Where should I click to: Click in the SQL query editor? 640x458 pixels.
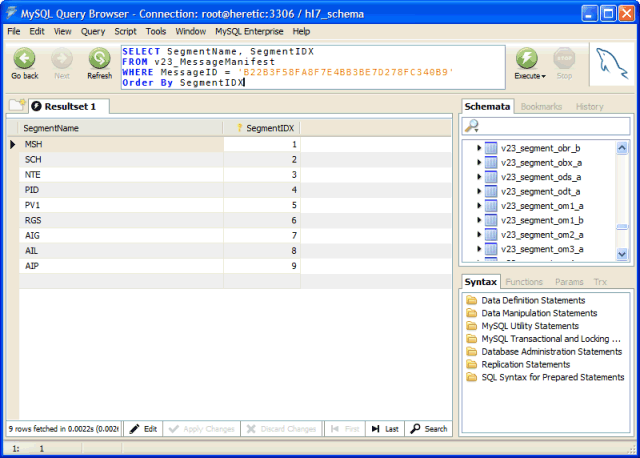coord(313,67)
